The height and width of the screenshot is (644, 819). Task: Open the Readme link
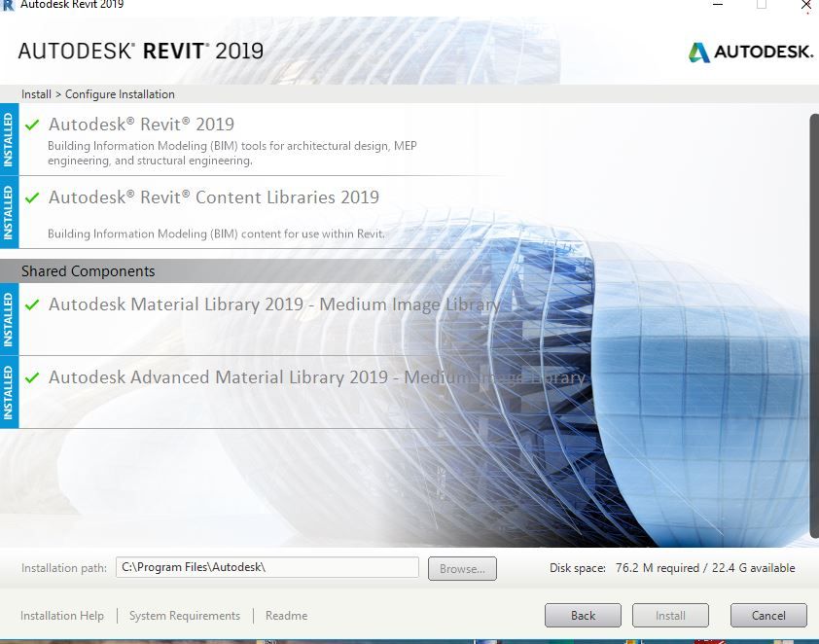click(286, 616)
